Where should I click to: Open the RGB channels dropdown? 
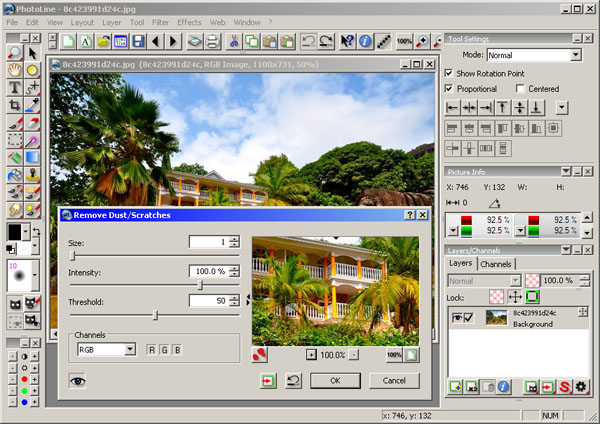[130, 349]
